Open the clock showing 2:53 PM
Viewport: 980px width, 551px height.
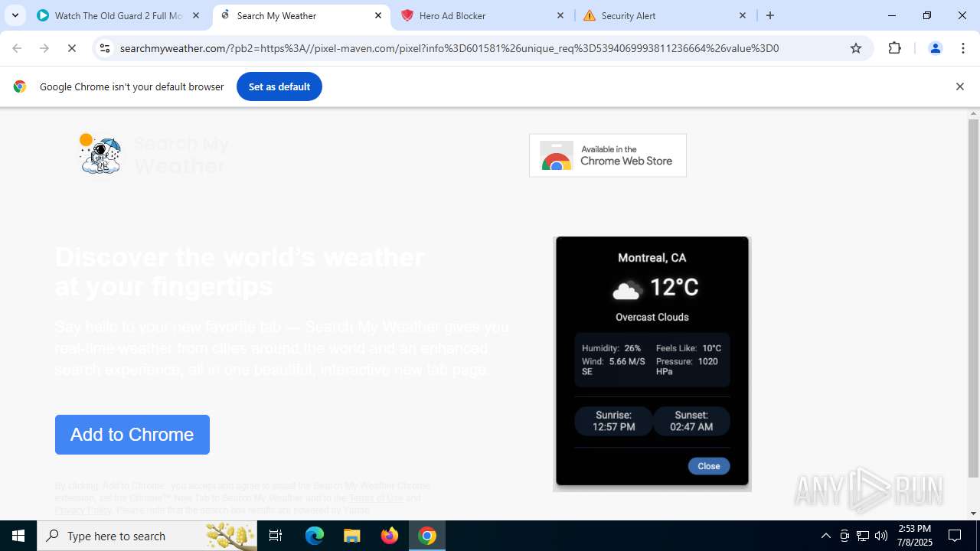[x=914, y=536]
